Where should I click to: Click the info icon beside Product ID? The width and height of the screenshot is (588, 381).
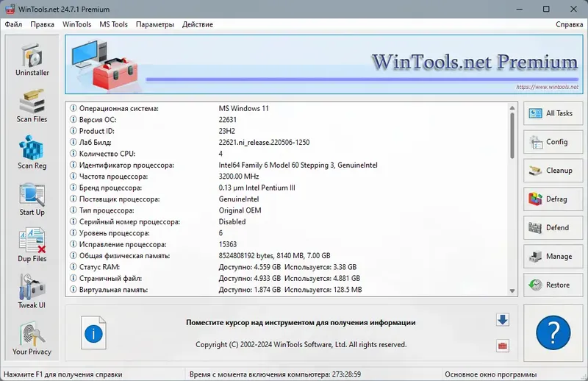[73, 131]
